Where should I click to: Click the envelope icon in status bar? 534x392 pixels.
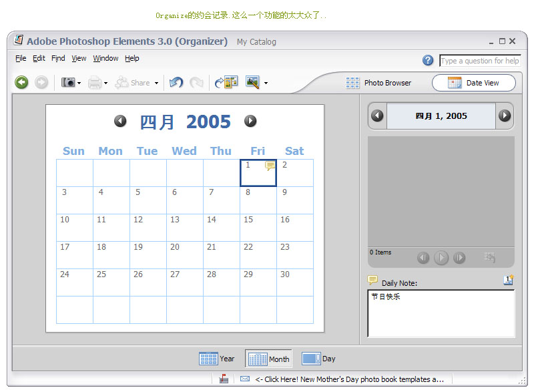tap(245, 379)
